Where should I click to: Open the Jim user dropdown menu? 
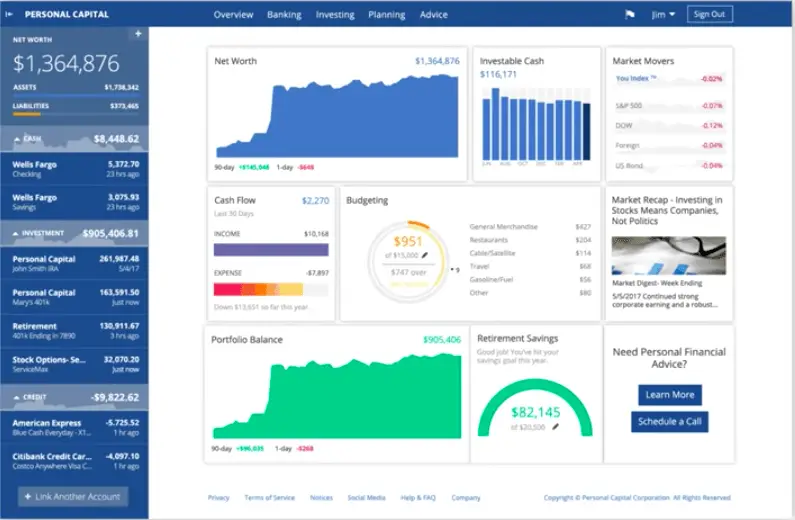(x=663, y=15)
